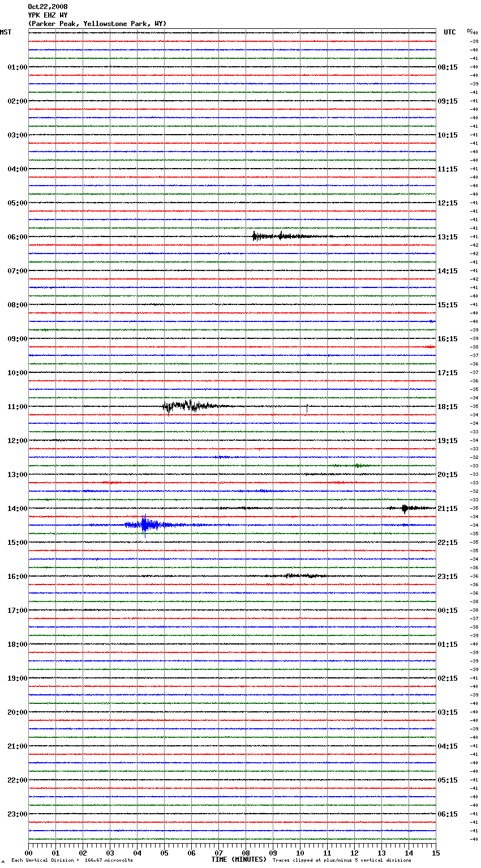Click the 14:15 UTC time label
This screenshot has height=868, width=481.
pos(448,271)
